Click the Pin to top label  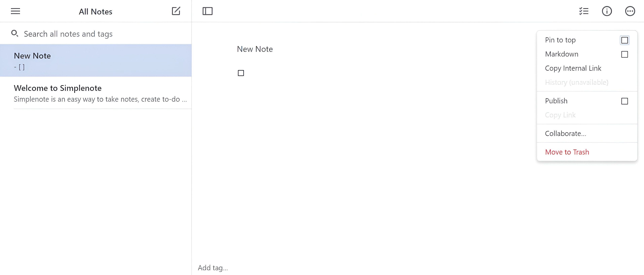pos(560,40)
